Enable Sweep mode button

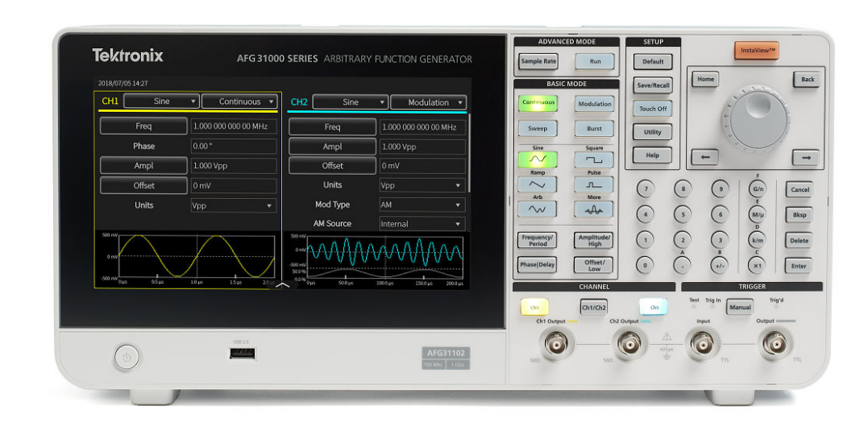(538, 128)
